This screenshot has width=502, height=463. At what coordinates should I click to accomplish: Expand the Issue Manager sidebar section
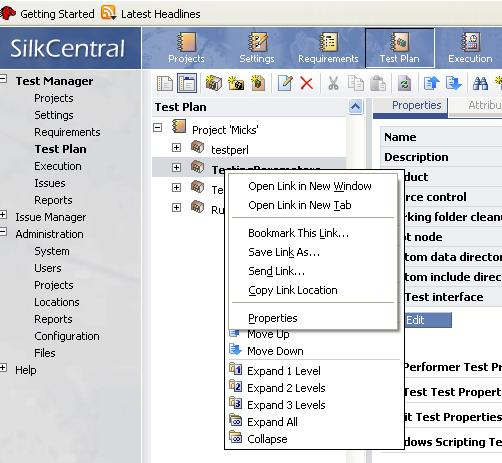tap(3, 214)
